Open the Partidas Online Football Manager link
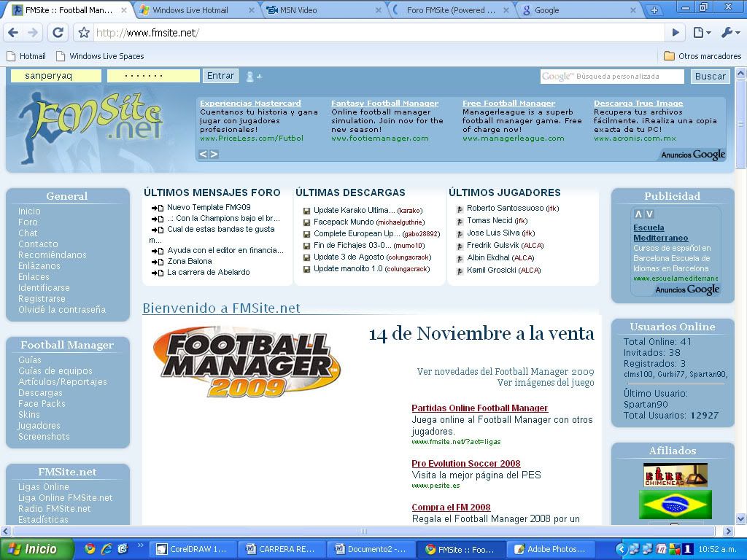 click(x=480, y=408)
